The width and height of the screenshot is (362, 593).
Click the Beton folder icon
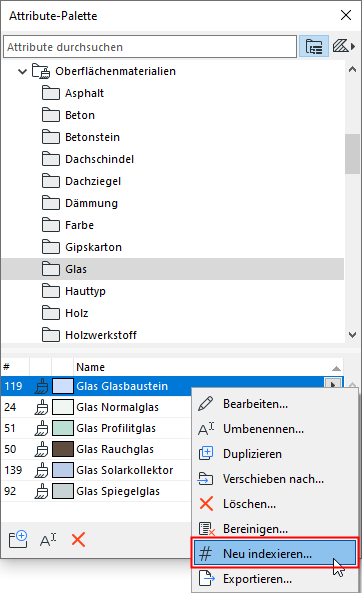coord(51,115)
